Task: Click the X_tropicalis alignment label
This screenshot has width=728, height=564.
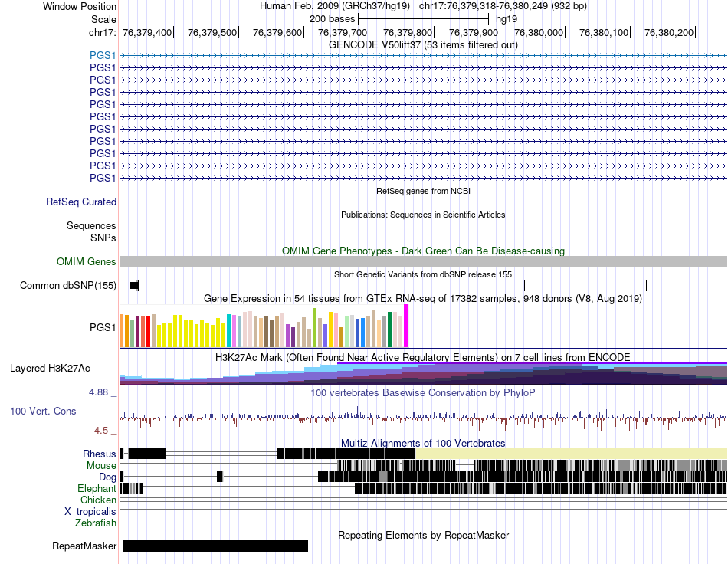Action: [x=90, y=512]
